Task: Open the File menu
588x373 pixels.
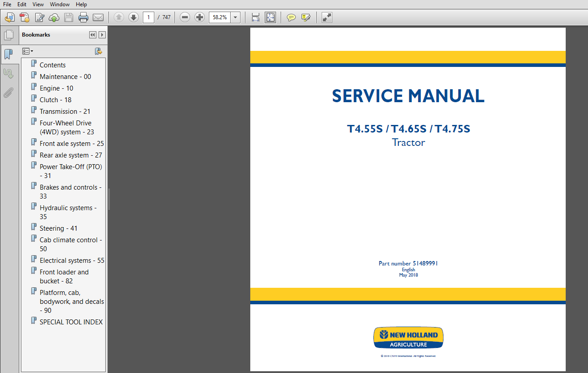Action: click(7, 4)
